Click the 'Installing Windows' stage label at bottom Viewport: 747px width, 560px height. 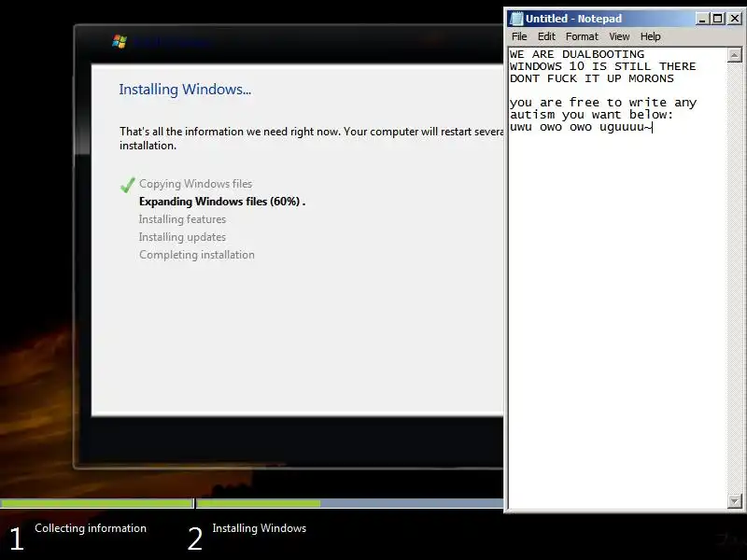260,528
